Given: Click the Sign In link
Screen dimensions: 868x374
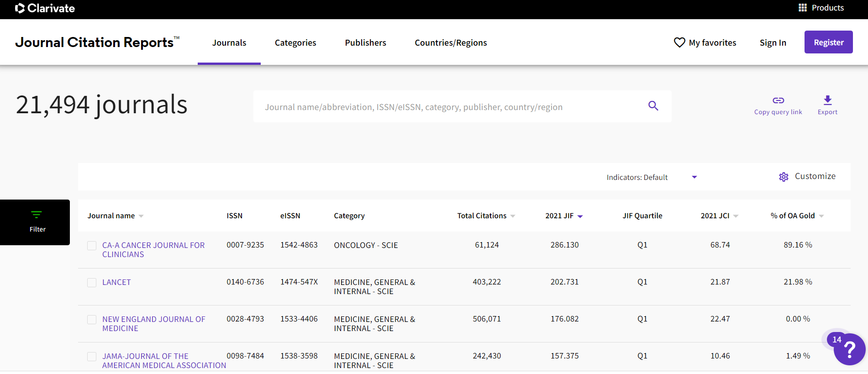Looking at the screenshot, I should tap(773, 42).
